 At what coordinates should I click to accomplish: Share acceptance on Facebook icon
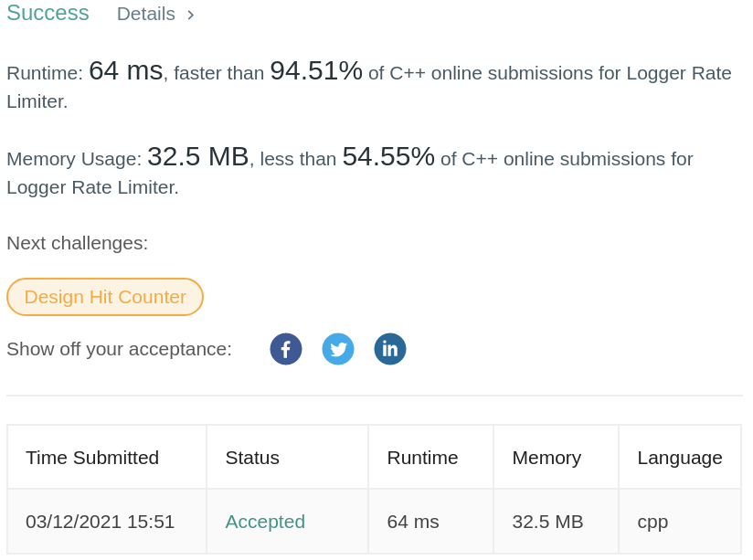coord(286,349)
